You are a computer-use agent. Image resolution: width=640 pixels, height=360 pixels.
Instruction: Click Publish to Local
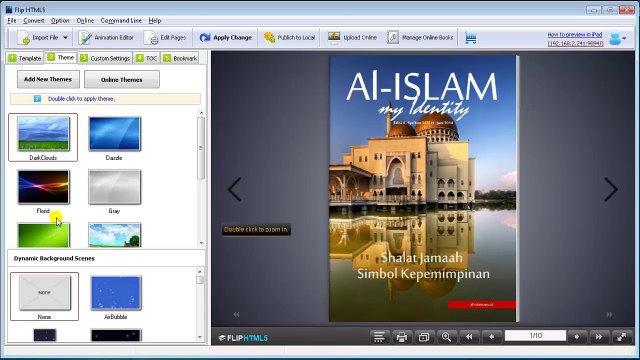(289, 38)
